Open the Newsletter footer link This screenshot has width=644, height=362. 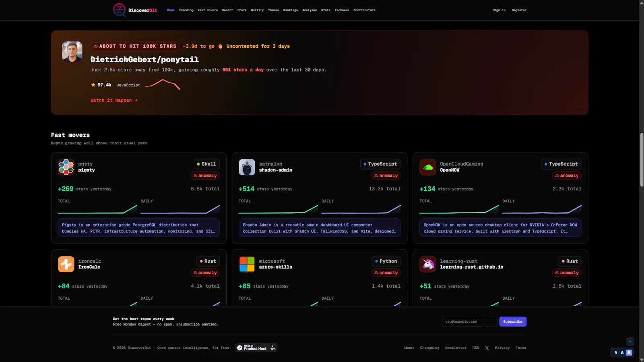click(x=456, y=348)
